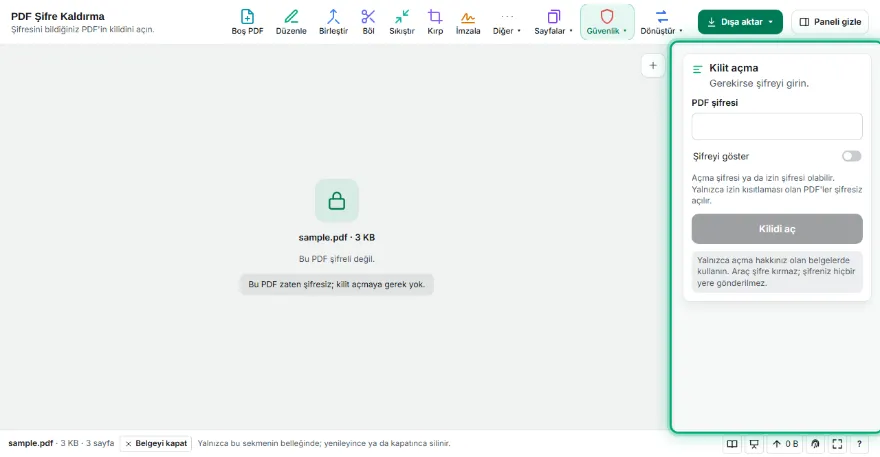Select the Kırp crop tool
Screen dimensions: 880x457
[435, 22]
